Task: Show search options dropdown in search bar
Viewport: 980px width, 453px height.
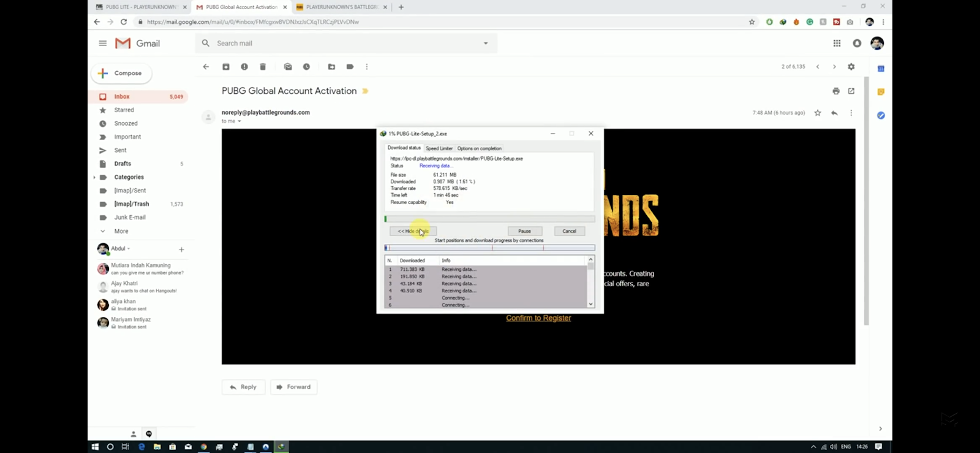Action: pyautogui.click(x=486, y=44)
